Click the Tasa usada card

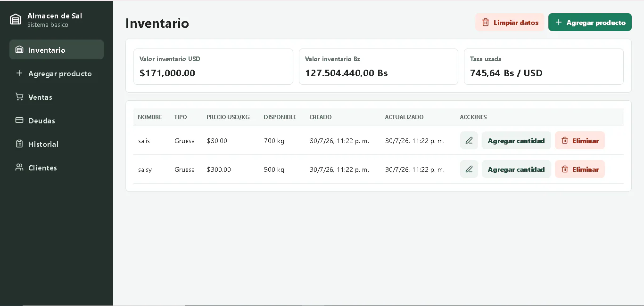(544, 66)
